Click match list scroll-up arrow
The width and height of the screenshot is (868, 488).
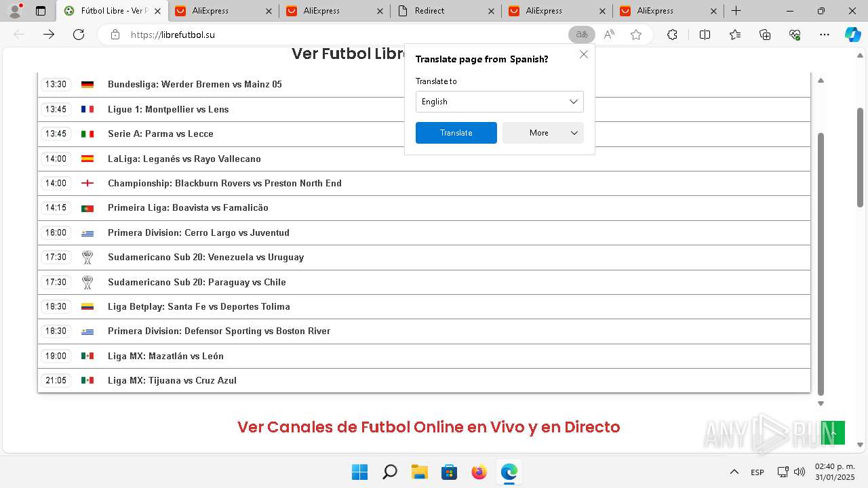coord(821,81)
